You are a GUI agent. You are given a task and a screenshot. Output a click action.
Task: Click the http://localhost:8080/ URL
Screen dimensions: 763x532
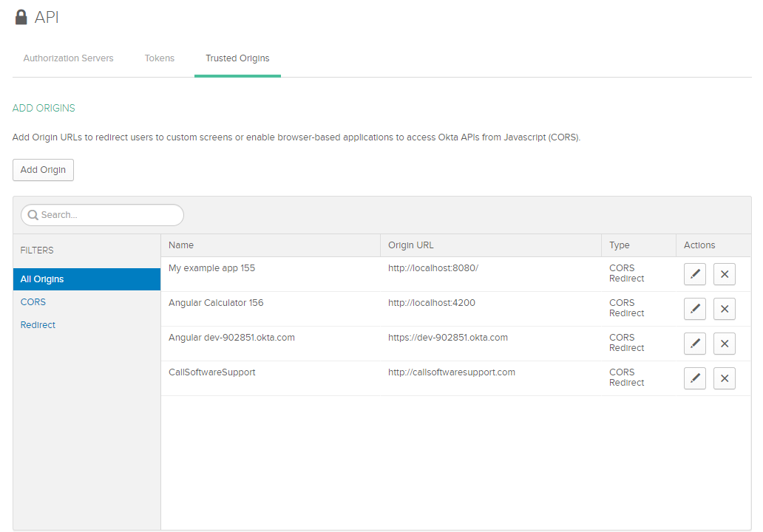pyautogui.click(x=433, y=268)
